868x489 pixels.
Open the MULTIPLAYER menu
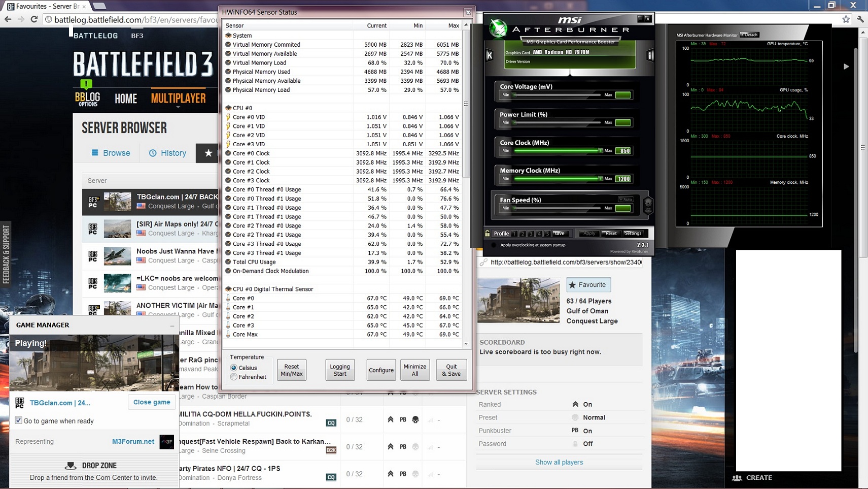(x=178, y=98)
